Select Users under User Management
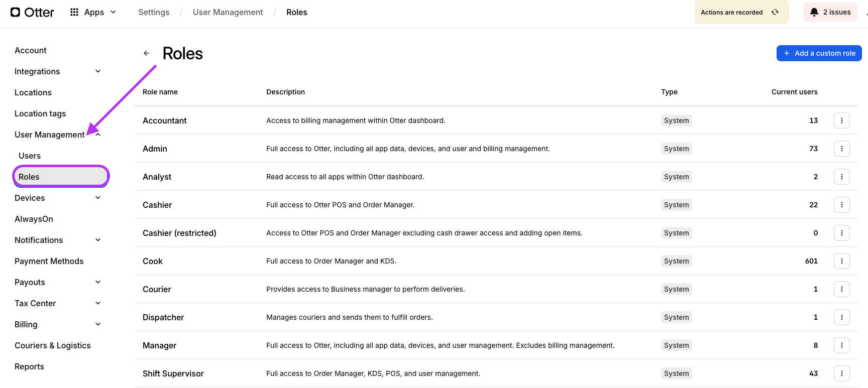The width and height of the screenshot is (868, 388). pyautogui.click(x=30, y=156)
